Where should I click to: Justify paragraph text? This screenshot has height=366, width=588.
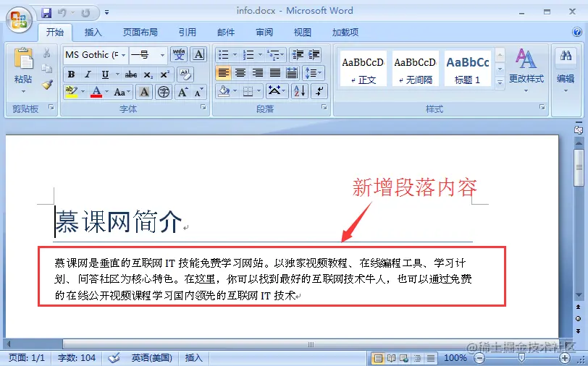click(x=275, y=72)
